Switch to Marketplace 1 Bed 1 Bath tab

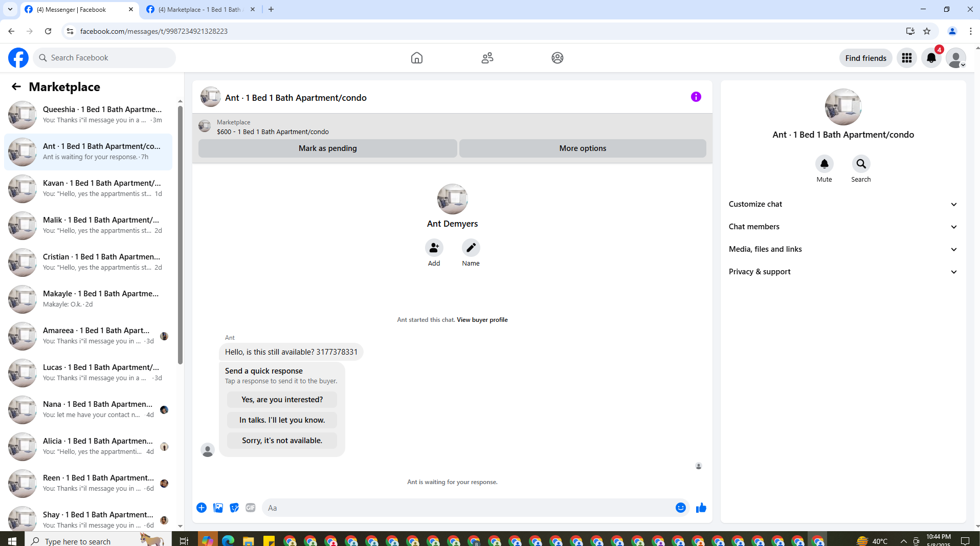[x=201, y=10]
